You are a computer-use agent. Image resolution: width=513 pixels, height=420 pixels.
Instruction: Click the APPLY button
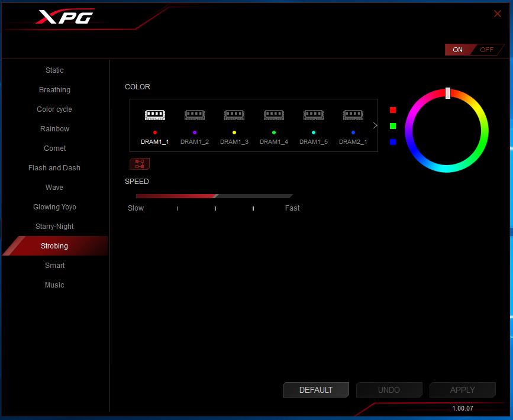462,390
